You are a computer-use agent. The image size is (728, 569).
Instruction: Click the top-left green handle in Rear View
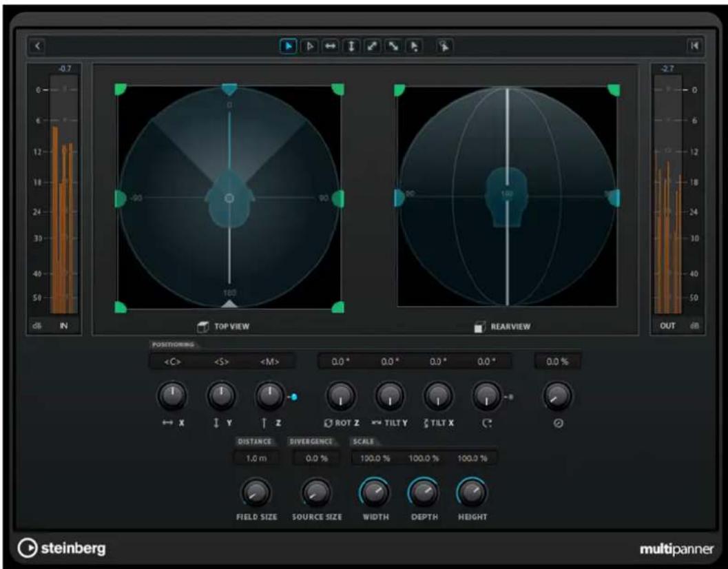[x=399, y=90]
